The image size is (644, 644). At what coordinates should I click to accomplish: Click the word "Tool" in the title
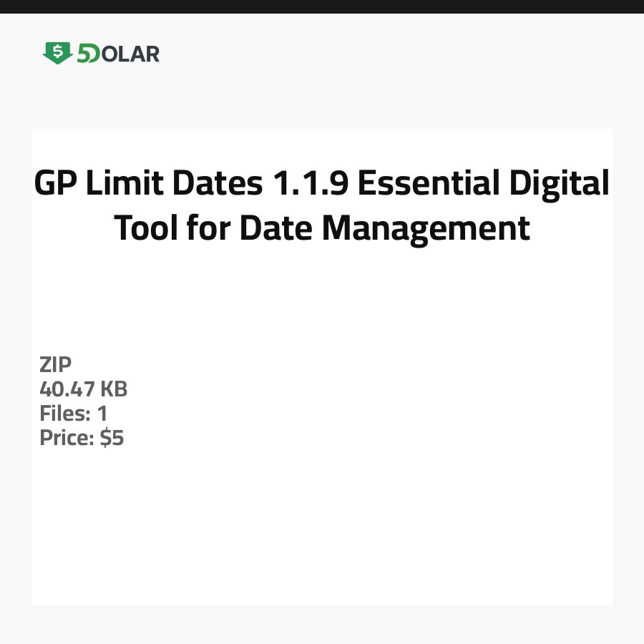pos(146,228)
